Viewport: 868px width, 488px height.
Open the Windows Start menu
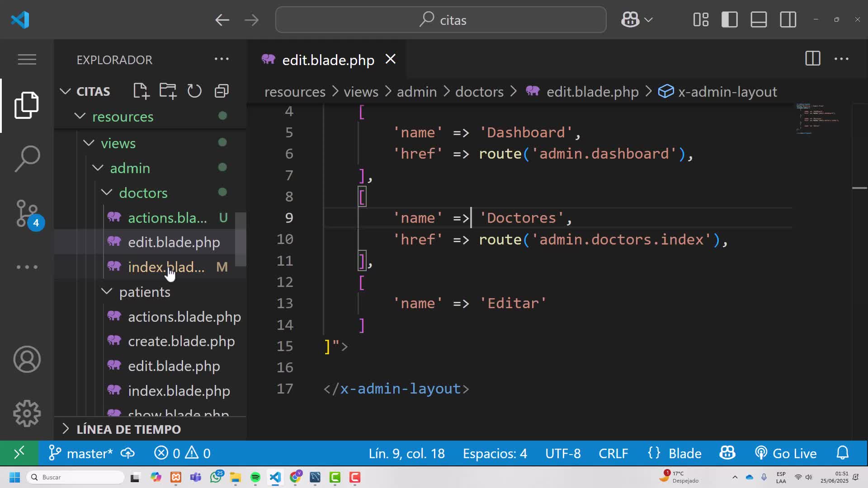[14, 477]
